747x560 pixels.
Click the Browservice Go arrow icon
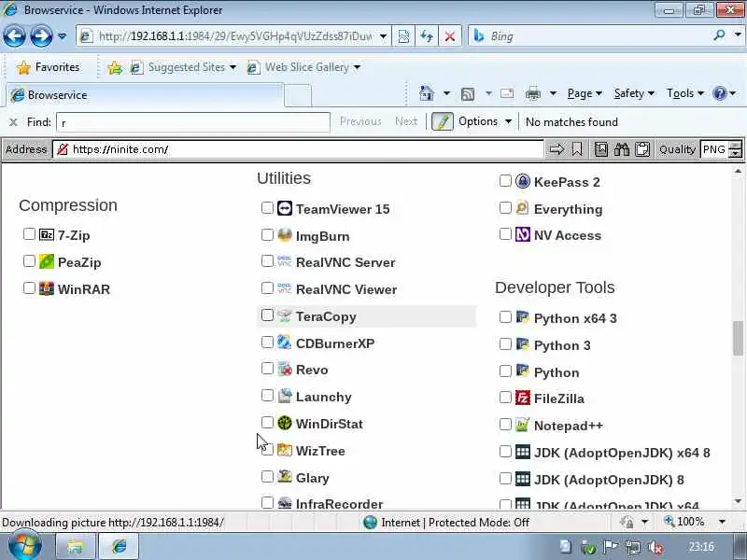coord(557,149)
